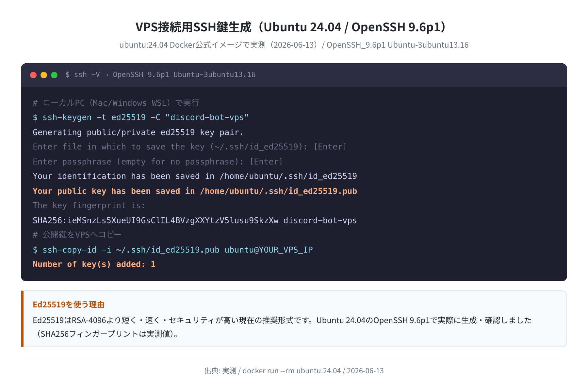Image resolution: width=588 pixels, height=389 pixels.
Task: Click the red close dot in terminal header
Action: [x=33, y=75]
